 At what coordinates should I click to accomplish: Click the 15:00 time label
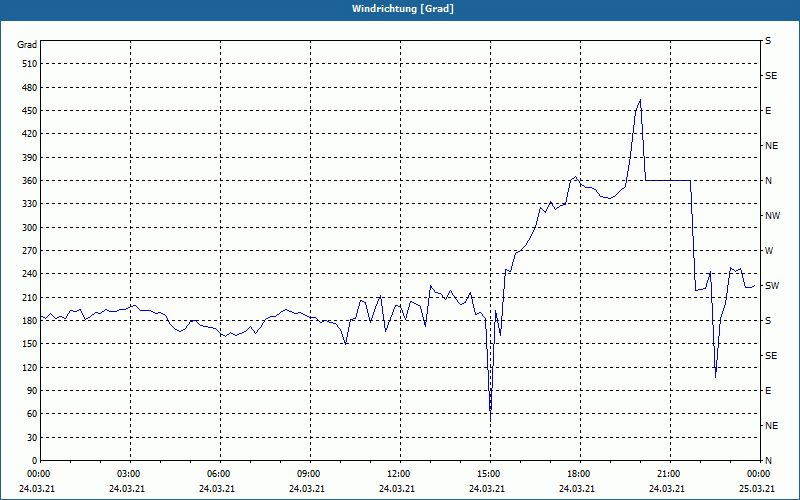(x=490, y=474)
